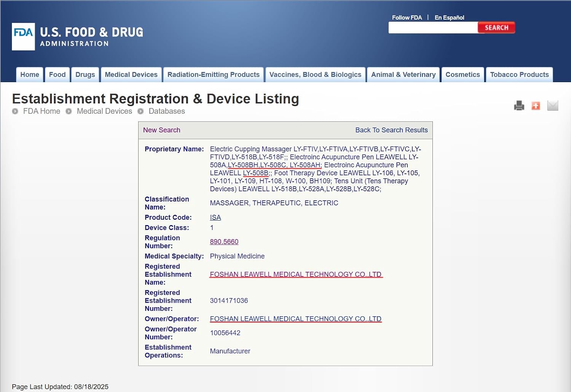Select the Radiation-Emitting Products tab
The height and width of the screenshot is (392, 571).
(x=213, y=75)
